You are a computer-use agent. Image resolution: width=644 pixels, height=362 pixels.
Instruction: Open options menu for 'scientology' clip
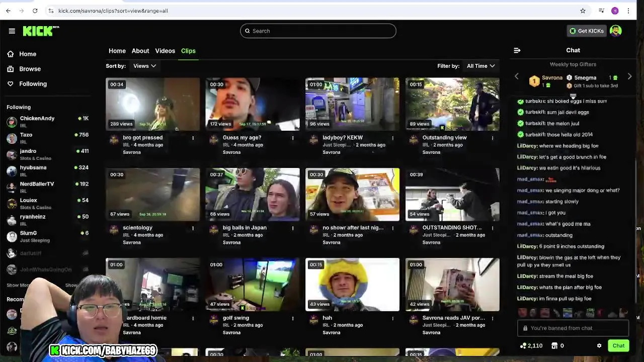click(193, 228)
